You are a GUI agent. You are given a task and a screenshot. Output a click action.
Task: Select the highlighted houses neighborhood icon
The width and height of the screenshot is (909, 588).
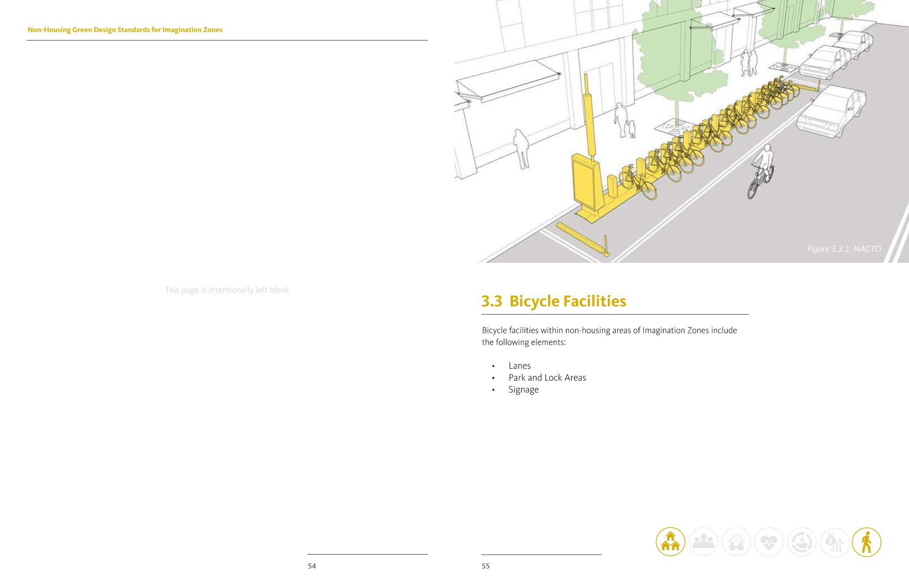click(671, 542)
